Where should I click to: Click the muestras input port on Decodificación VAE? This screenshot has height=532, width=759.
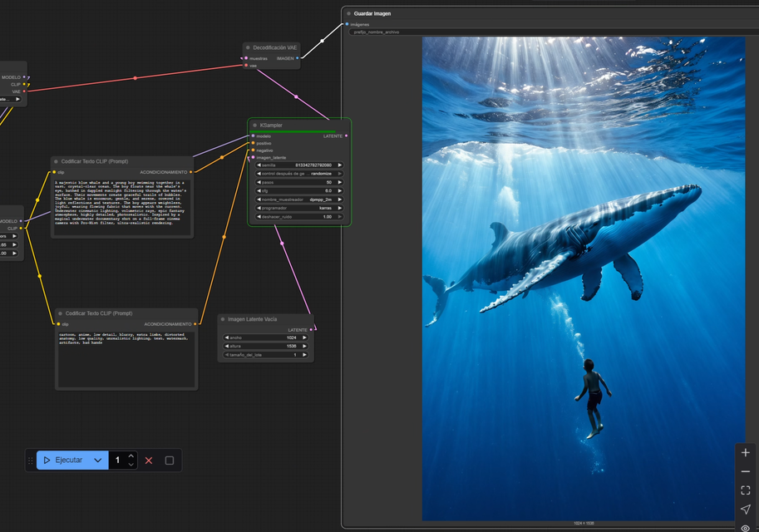[246, 58]
